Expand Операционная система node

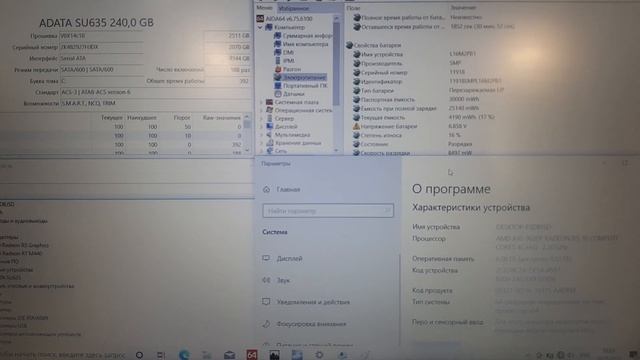point(261,110)
